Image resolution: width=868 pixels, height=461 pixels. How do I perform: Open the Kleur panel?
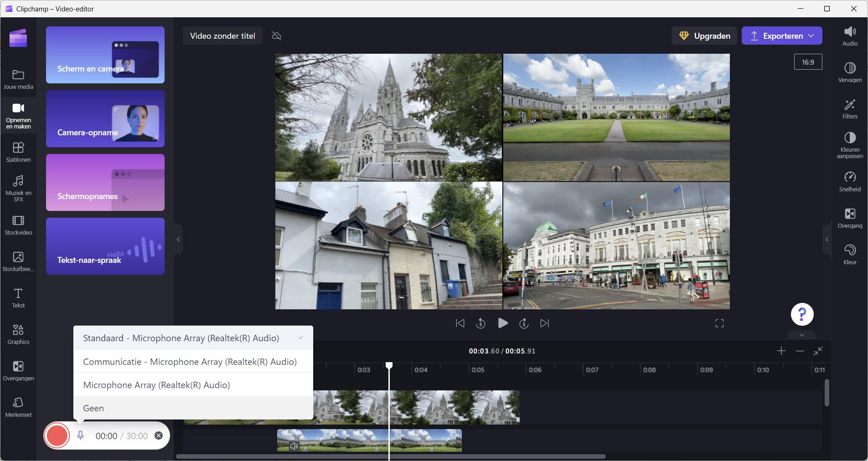click(850, 255)
